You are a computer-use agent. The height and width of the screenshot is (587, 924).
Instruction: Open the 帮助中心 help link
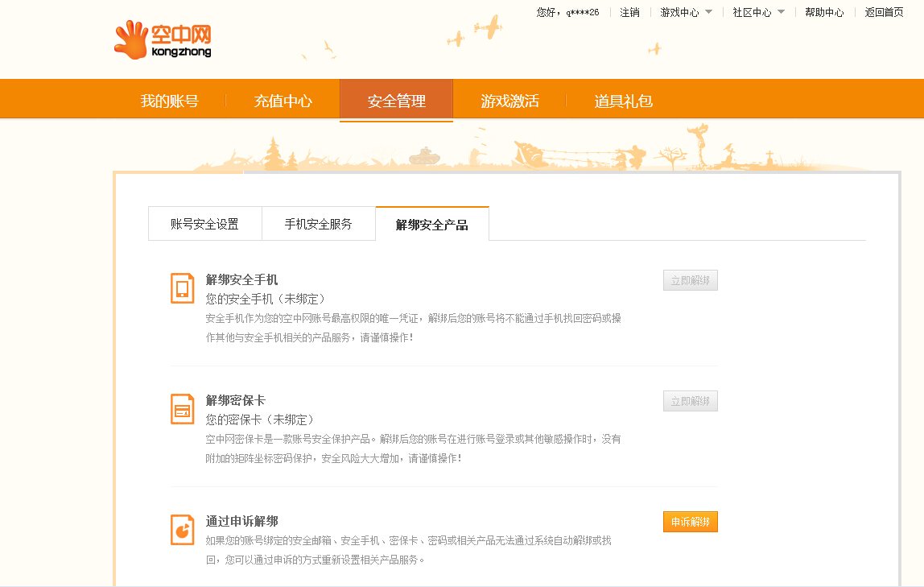823,12
